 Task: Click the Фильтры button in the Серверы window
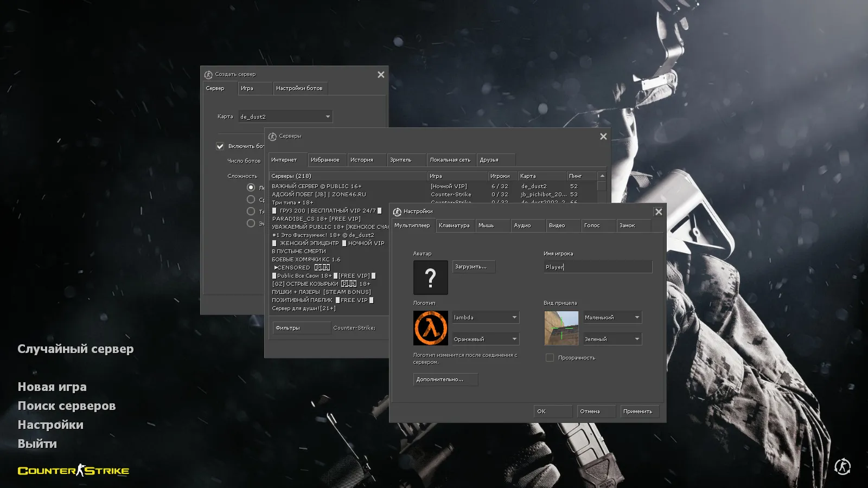[x=301, y=328]
